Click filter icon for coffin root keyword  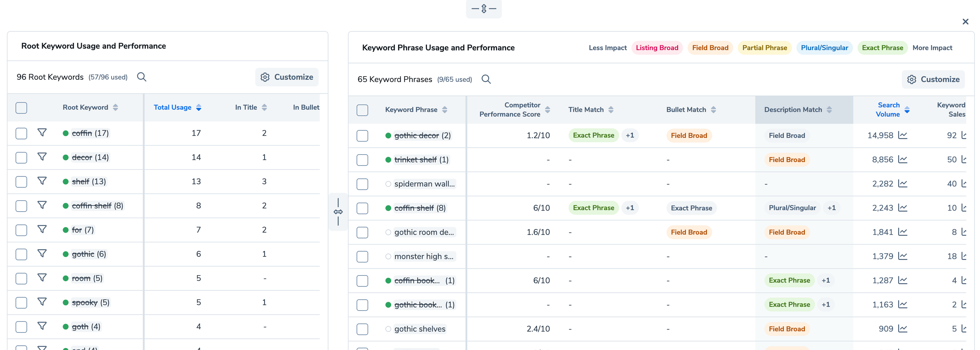pos(42,133)
